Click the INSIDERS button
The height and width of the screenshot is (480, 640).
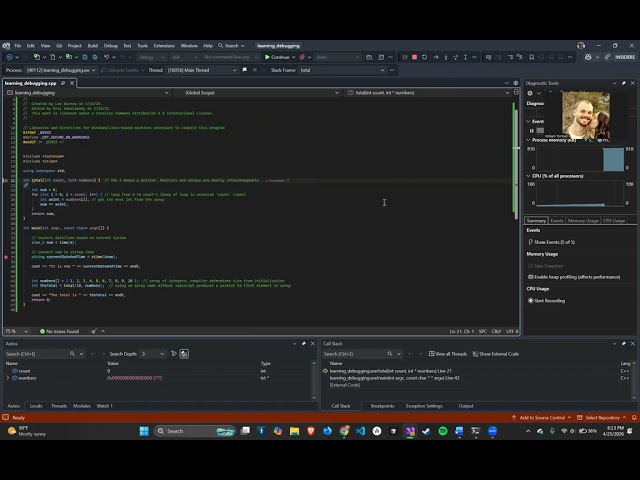(625, 57)
